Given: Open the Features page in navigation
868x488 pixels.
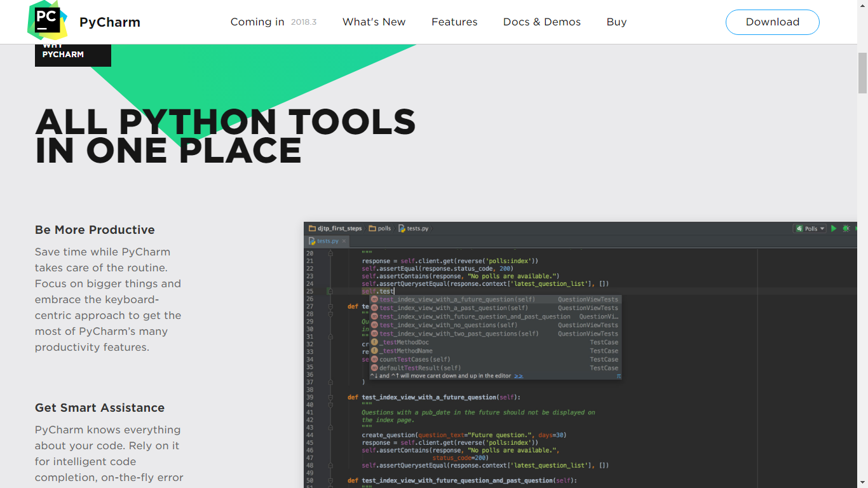Looking at the screenshot, I should tap(454, 22).
